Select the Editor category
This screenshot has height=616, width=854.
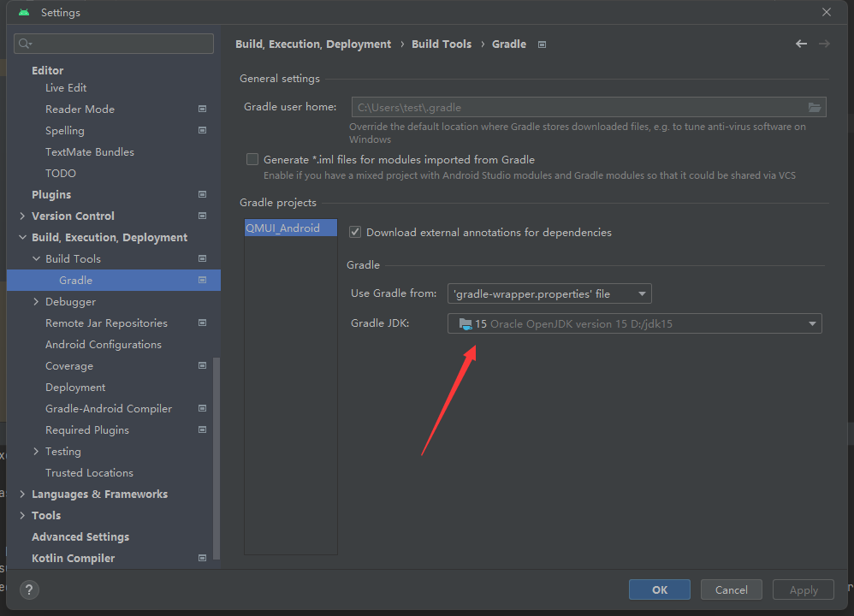pos(47,70)
